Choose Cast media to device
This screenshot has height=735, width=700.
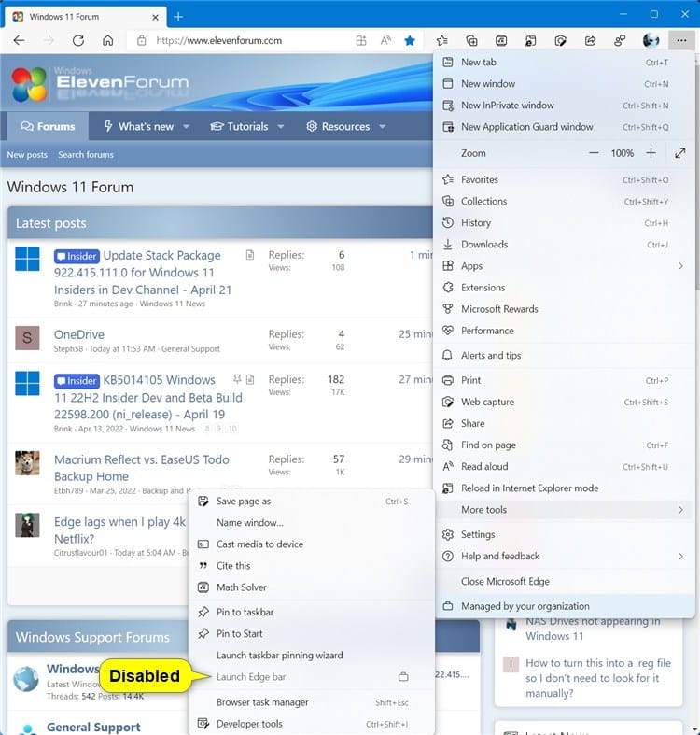(311, 544)
